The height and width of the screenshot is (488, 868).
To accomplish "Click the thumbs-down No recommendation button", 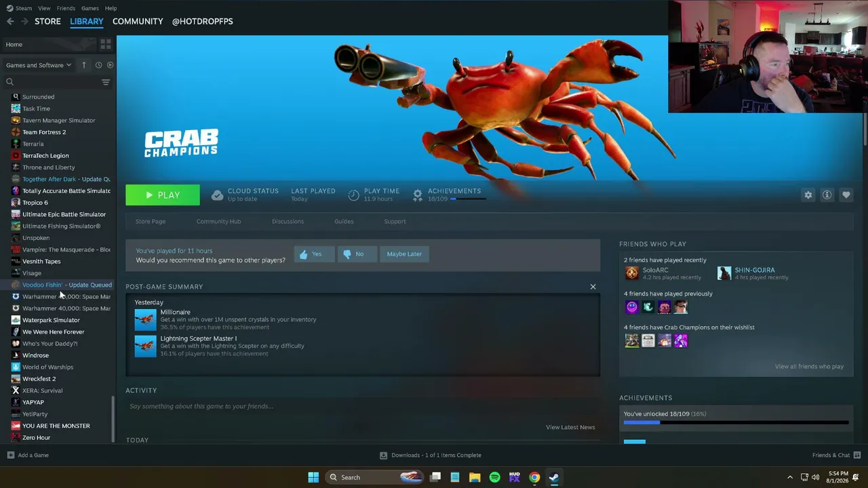I will [x=357, y=254].
